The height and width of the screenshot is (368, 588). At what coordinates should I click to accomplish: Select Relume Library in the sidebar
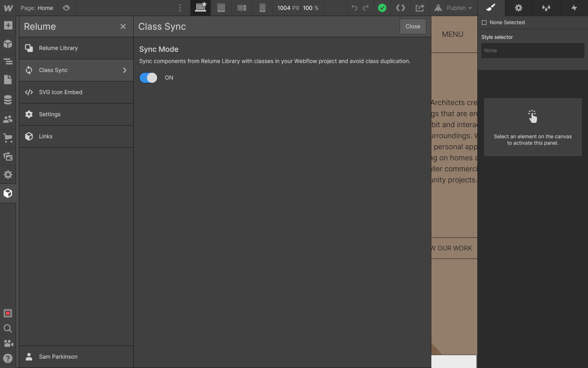coord(58,48)
